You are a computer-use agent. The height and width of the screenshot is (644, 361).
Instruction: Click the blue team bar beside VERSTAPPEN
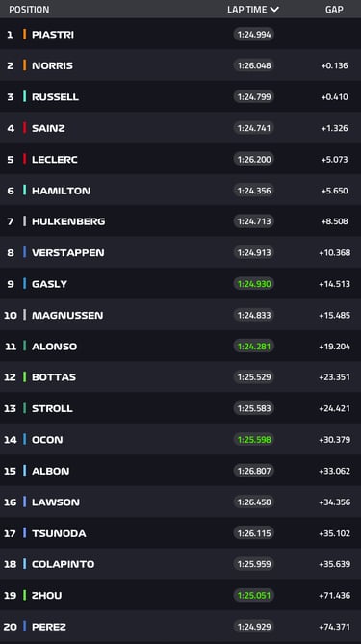coord(25,252)
